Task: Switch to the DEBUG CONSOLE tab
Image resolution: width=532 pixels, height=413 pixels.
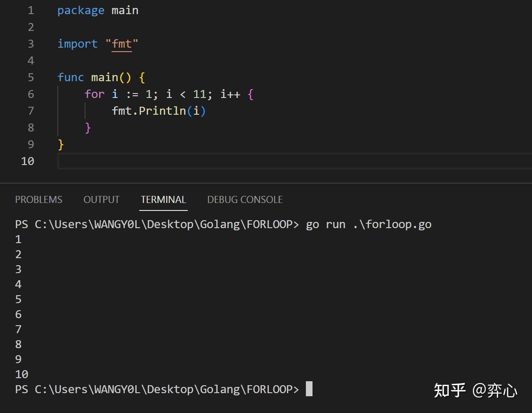Action: pyautogui.click(x=245, y=199)
